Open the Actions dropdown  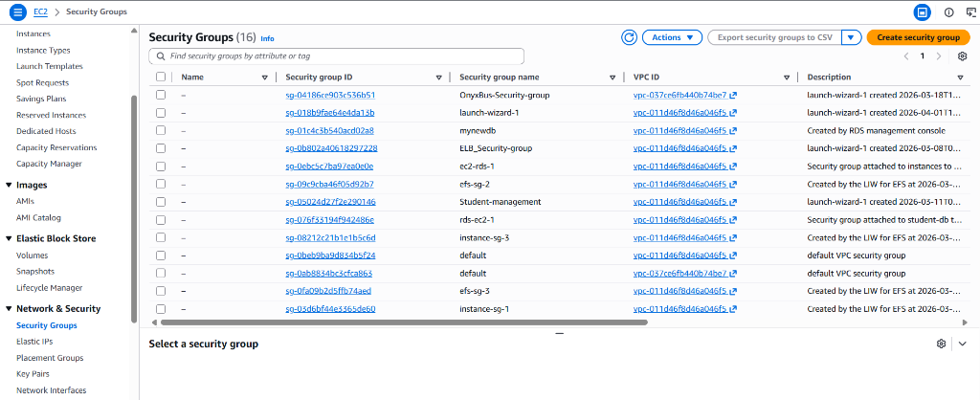673,37
